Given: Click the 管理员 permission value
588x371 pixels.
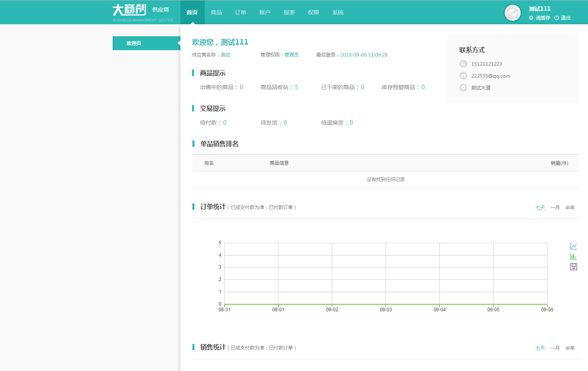Looking at the screenshot, I should tap(292, 55).
